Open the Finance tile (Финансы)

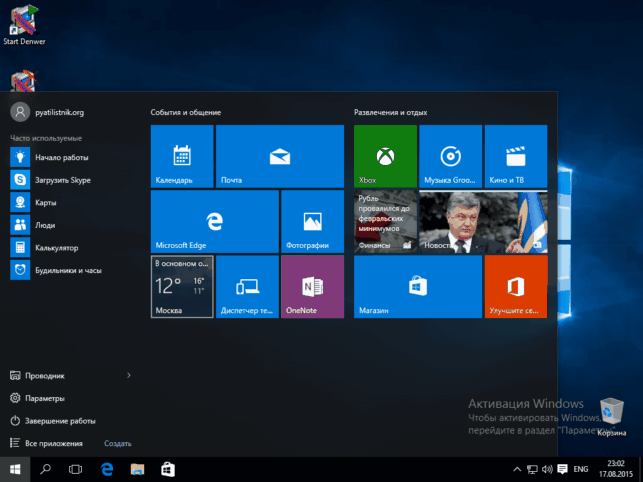coord(385,222)
